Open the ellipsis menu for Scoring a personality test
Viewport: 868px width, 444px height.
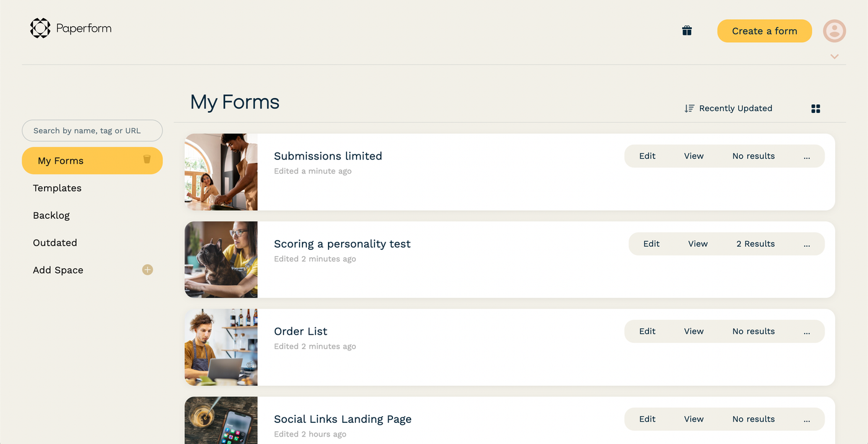click(x=807, y=244)
